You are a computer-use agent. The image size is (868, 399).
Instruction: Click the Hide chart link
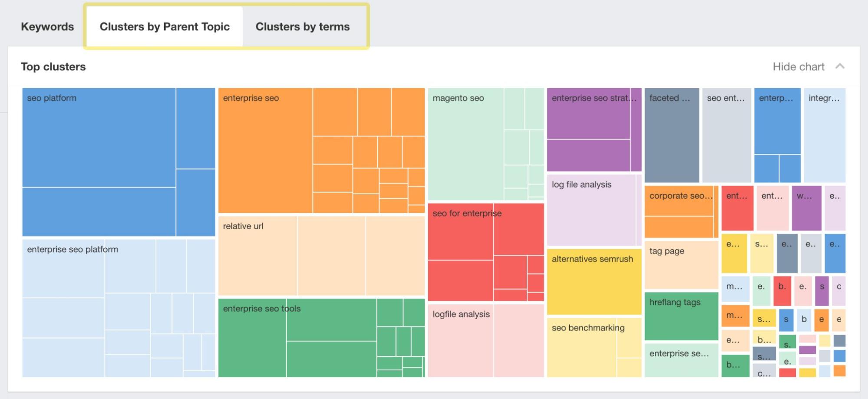799,66
